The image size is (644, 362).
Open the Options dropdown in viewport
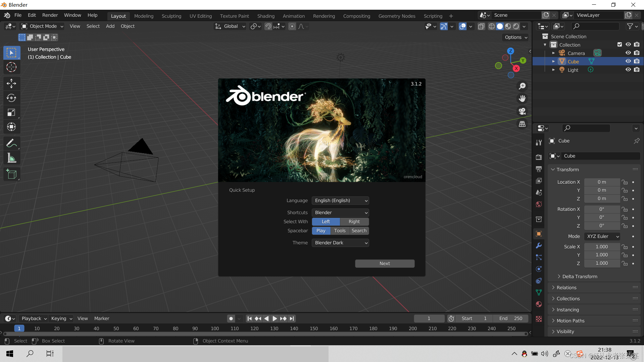[x=515, y=37]
